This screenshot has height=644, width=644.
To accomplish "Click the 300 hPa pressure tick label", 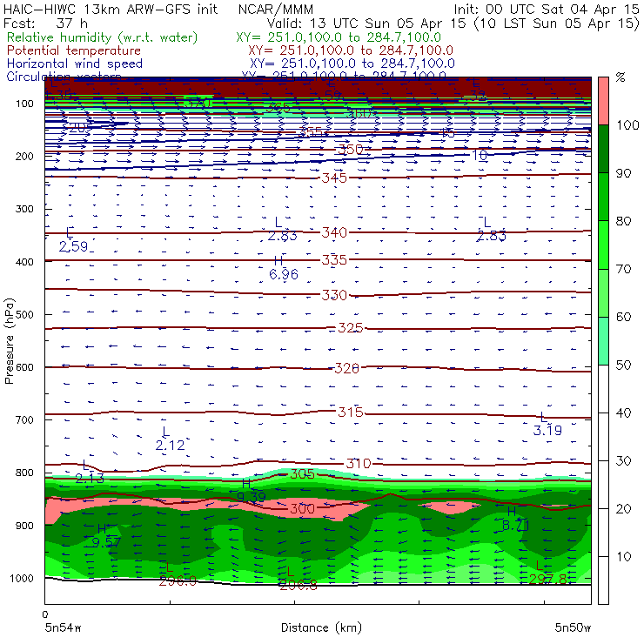I will tap(24, 209).
